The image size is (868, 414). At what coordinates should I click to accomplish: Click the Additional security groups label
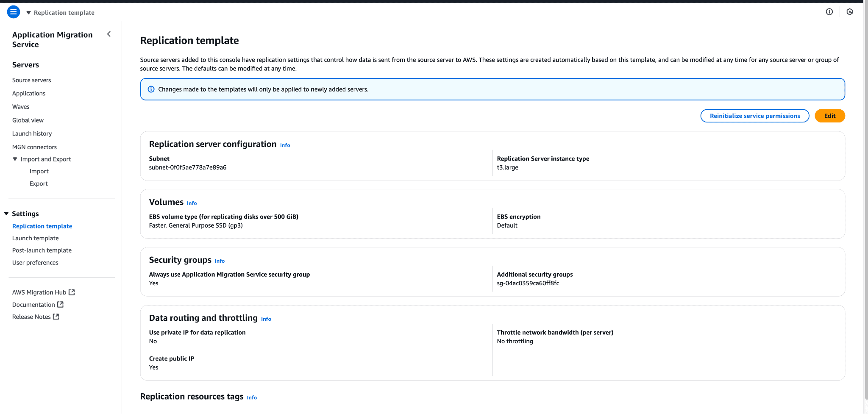click(535, 275)
